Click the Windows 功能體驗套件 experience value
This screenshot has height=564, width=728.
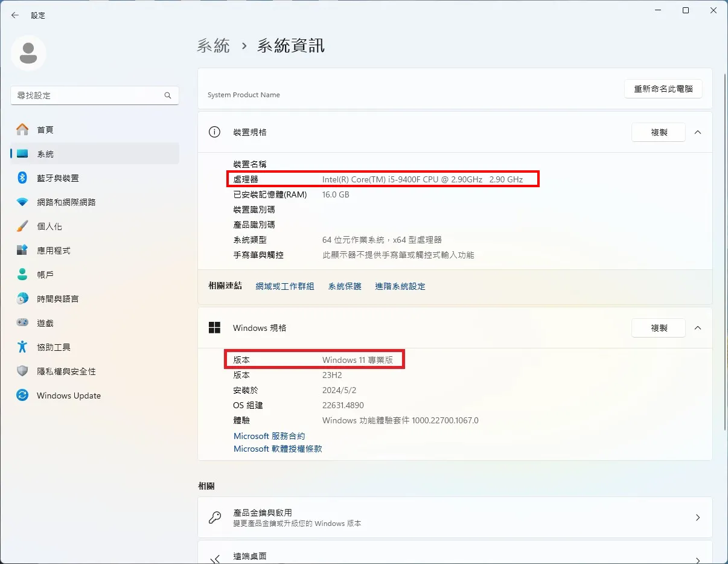(x=400, y=420)
